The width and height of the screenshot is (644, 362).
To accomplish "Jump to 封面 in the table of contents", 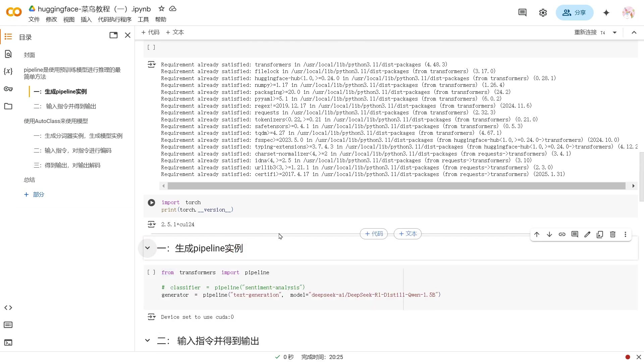I will 30,55.
